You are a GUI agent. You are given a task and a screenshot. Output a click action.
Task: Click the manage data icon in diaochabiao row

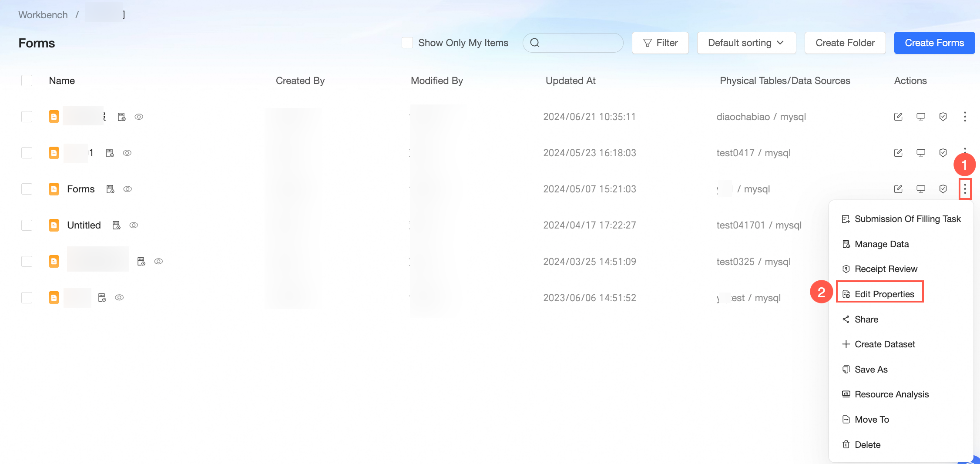[122, 117]
